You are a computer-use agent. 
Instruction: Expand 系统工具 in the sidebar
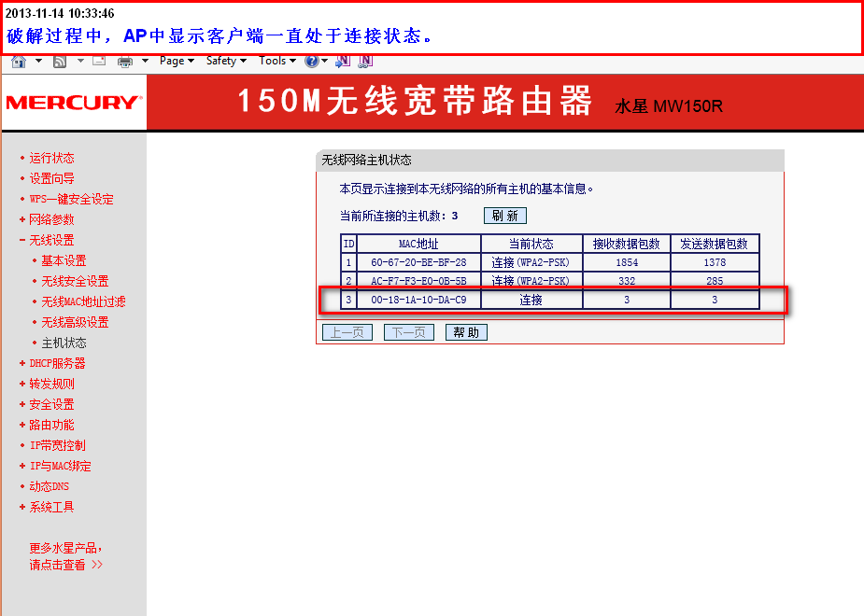coord(51,507)
